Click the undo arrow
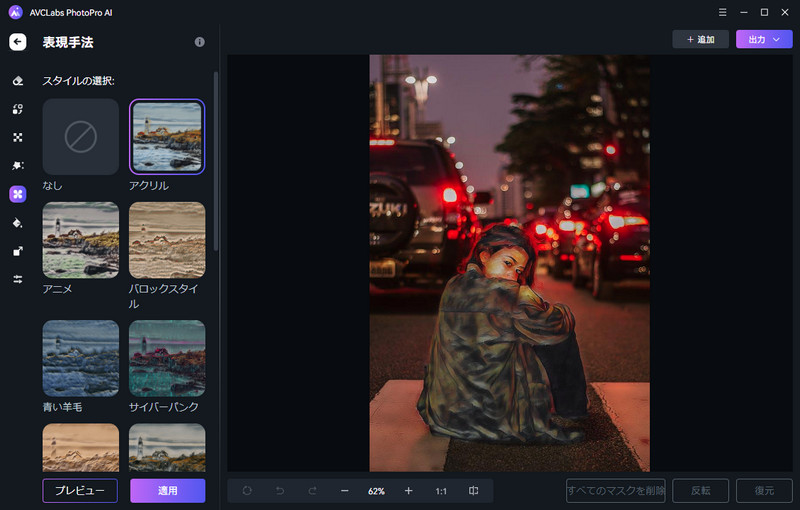 [280, 491]
